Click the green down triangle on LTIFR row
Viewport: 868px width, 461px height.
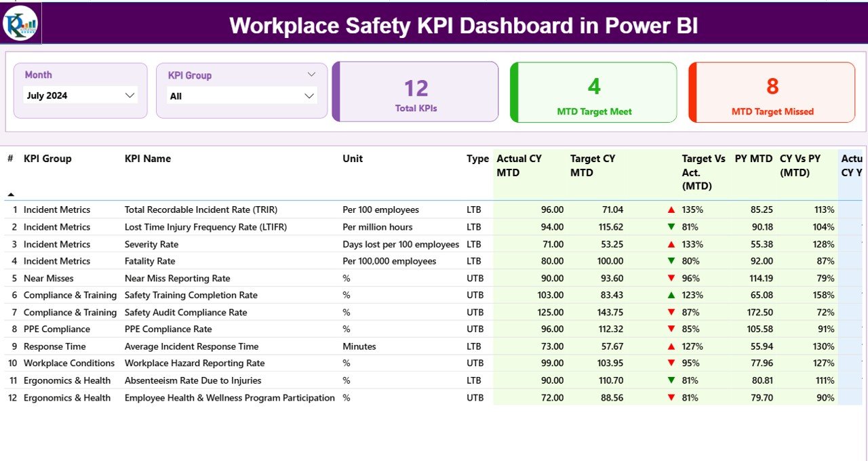click(x=671, y=226)
